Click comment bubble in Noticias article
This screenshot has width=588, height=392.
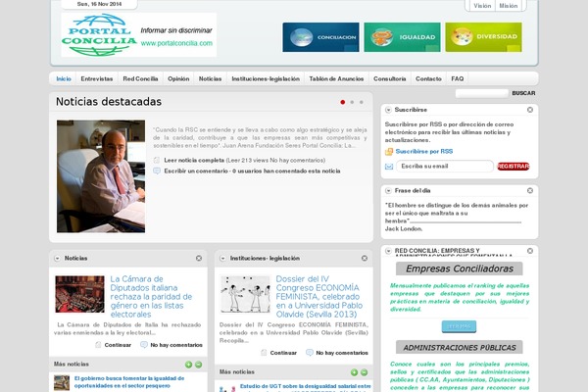point(144,345)
